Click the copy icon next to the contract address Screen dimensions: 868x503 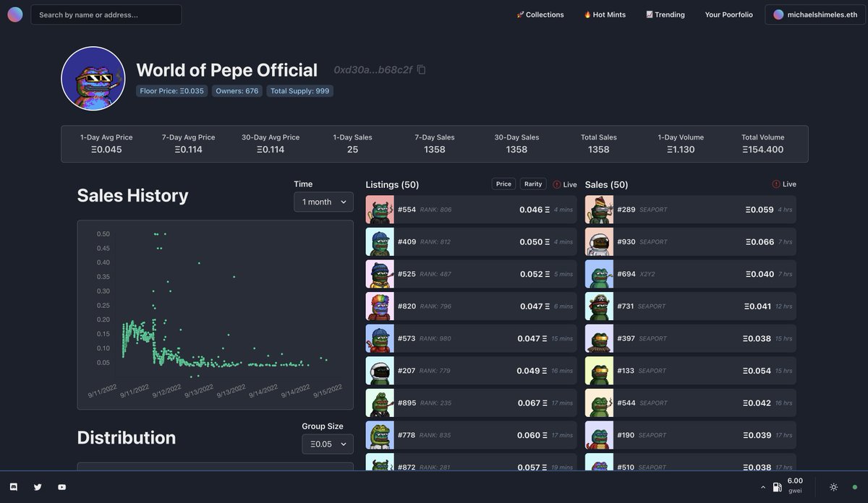click(422, 69)
